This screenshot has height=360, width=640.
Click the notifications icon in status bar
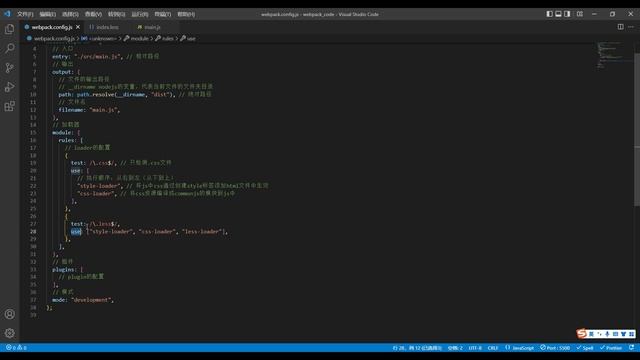coord(631,348)
